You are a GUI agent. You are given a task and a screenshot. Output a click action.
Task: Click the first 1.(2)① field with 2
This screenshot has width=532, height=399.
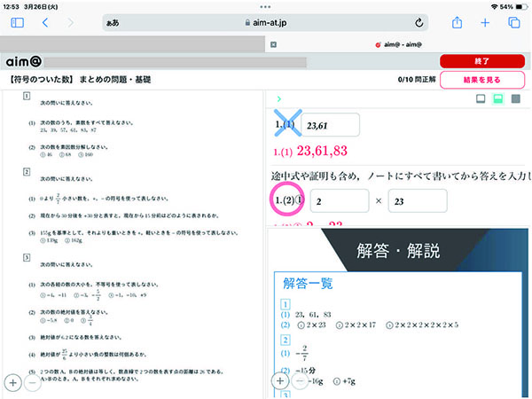pos(340,201)
